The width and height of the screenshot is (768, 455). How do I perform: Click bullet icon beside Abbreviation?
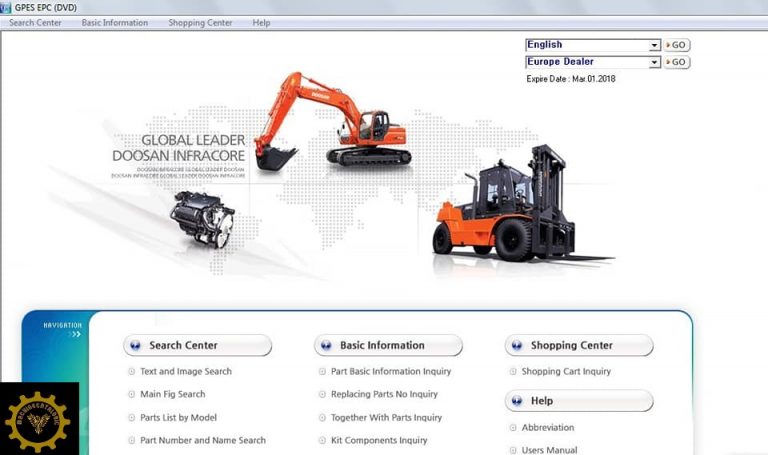point(513,428)
